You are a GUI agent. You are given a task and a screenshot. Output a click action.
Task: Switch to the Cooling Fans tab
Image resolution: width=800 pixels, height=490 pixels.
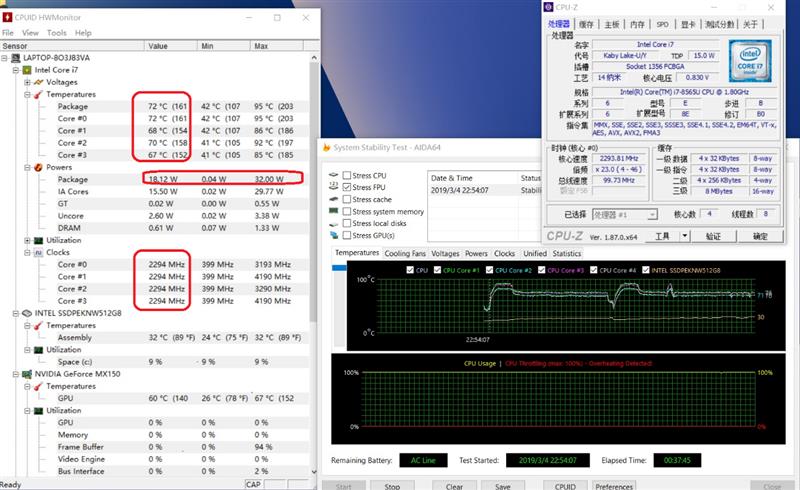(406, 254)
